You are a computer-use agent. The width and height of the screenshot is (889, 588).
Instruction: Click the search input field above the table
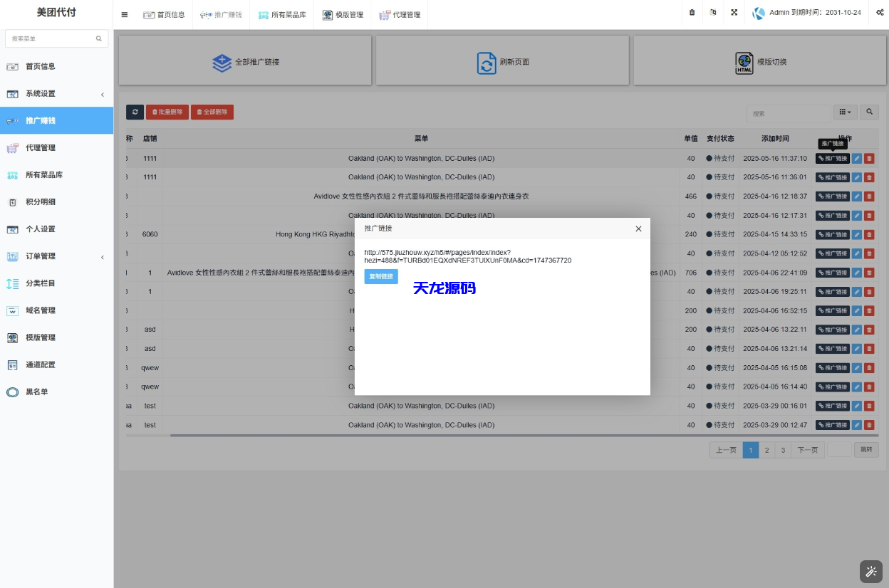click(790, 112)
